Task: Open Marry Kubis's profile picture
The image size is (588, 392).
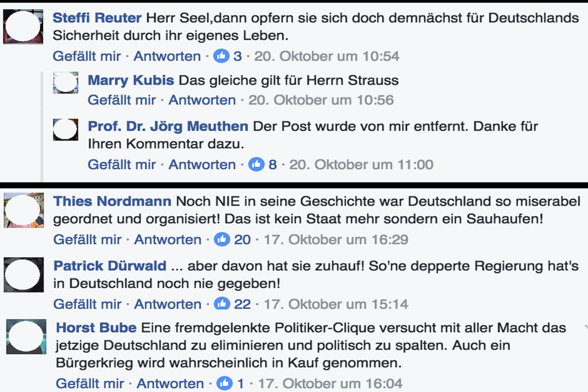Action: click(66, 82)
